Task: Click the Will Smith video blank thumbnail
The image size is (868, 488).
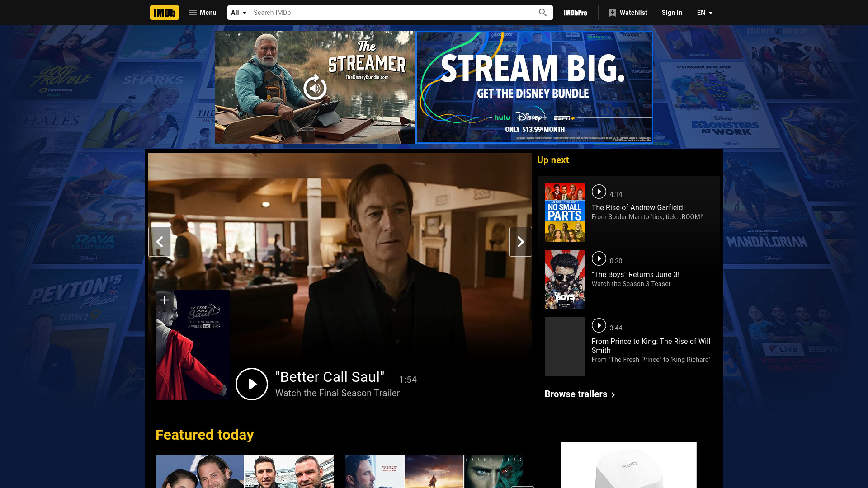Action: coord(565,347)
